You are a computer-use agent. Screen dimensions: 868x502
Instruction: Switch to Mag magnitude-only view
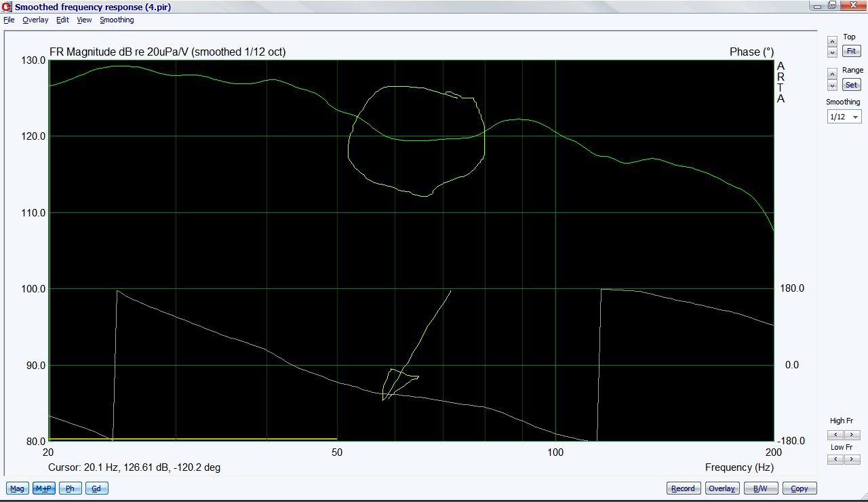(x=17, y=488)
